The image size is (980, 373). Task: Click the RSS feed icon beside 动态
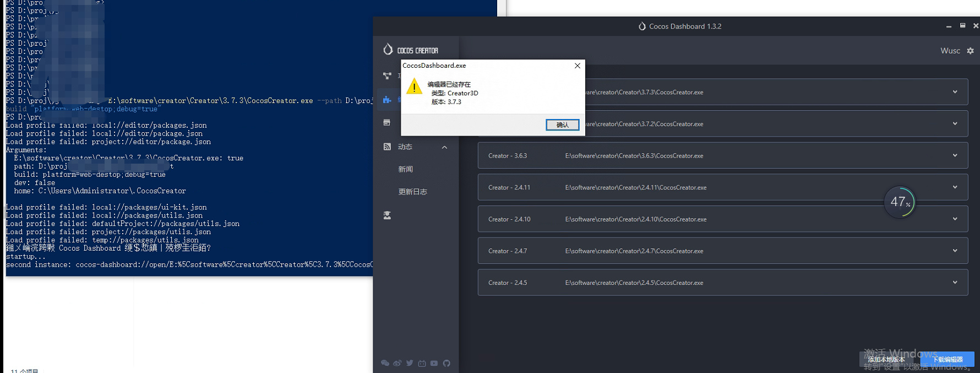pos(387,147)
